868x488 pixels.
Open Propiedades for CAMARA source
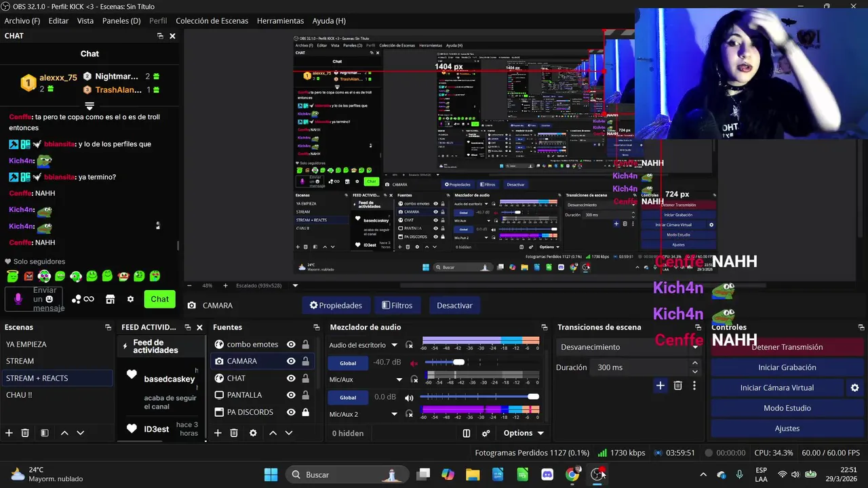336,306
